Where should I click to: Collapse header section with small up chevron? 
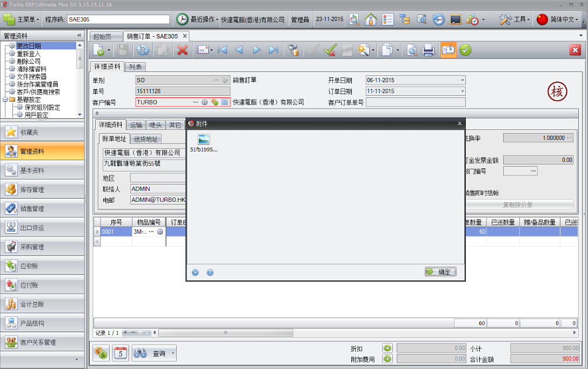pos(97,113)
